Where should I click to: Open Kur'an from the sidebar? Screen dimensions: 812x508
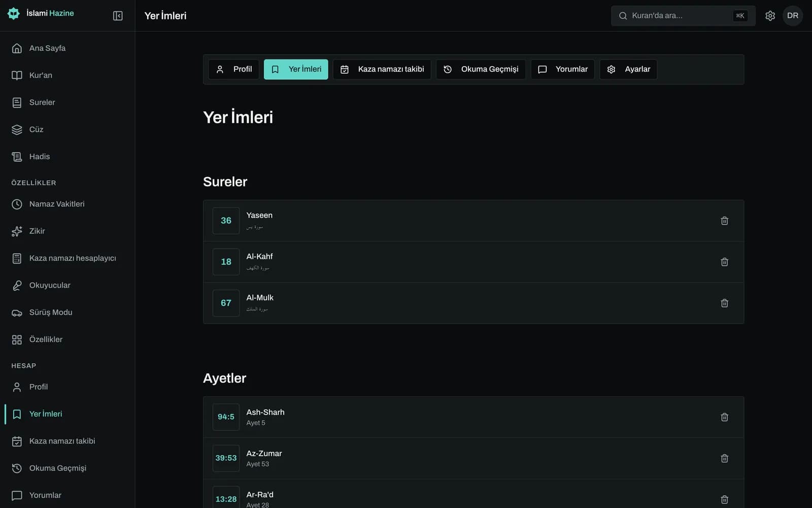(x=67, y=75)
